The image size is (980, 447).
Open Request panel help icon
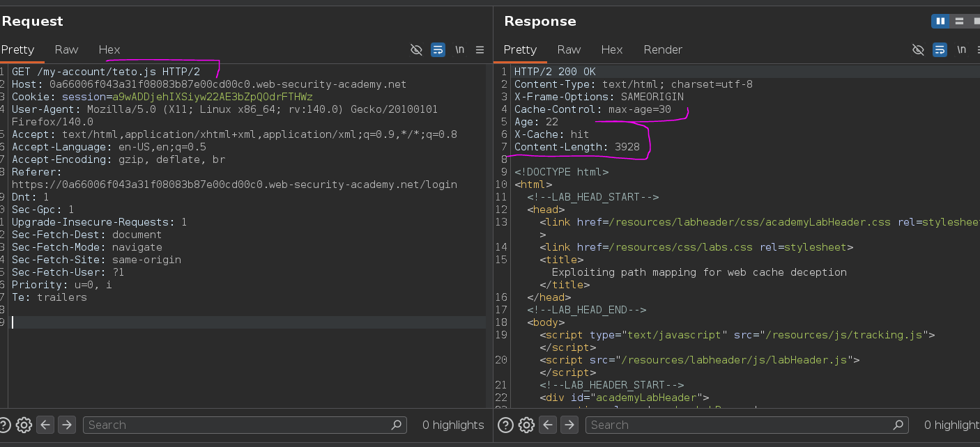tap(5, 425)
